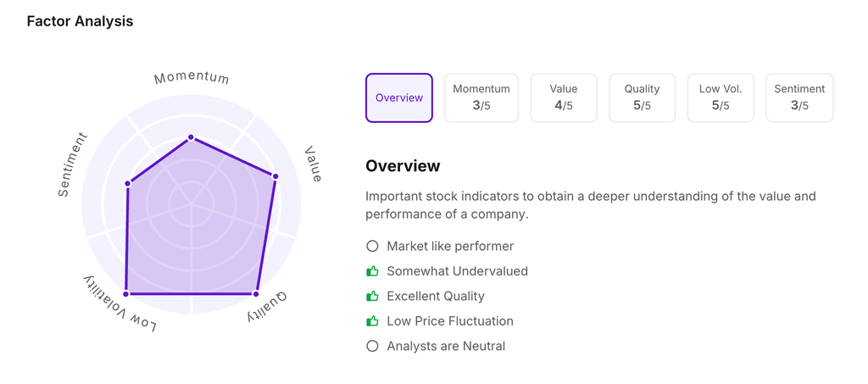Click the Somewhat Undervalued text
The height and width of the screenshot is (384, 868).
point(457,271)
